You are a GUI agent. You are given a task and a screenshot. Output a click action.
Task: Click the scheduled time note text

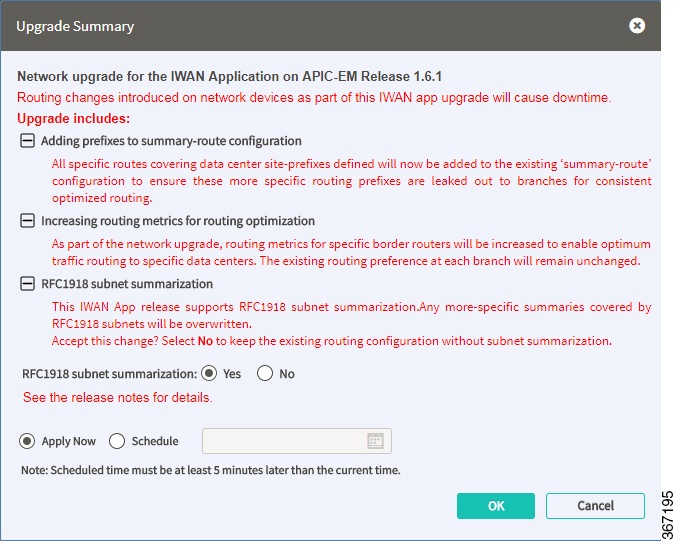click(211, 470)
